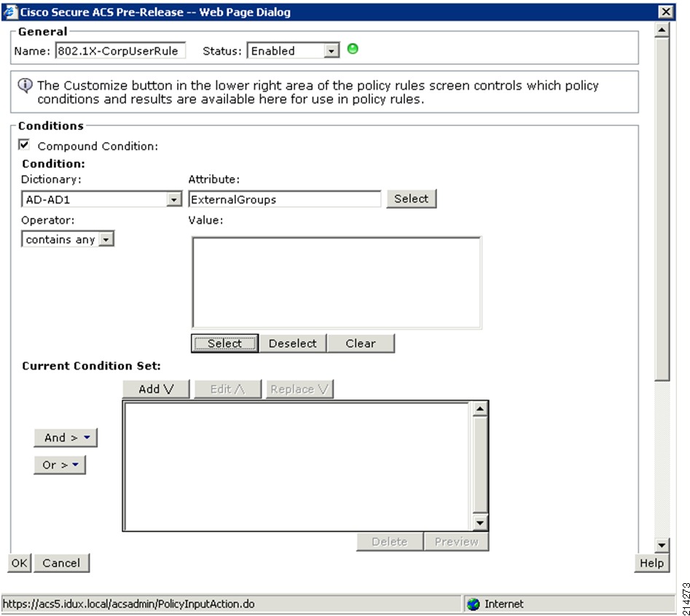Click the condition set scrollbar down arrow

(x=479, y=523)
